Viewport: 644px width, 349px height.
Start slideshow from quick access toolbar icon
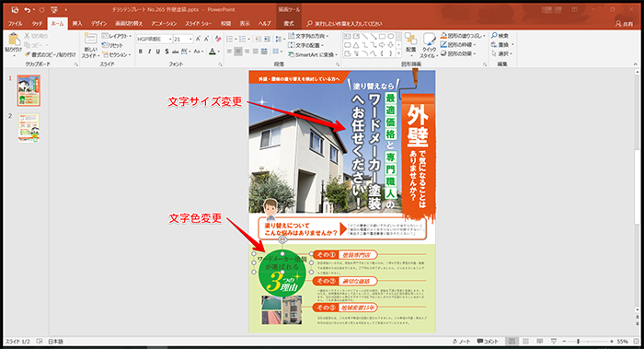pos(53,9)
